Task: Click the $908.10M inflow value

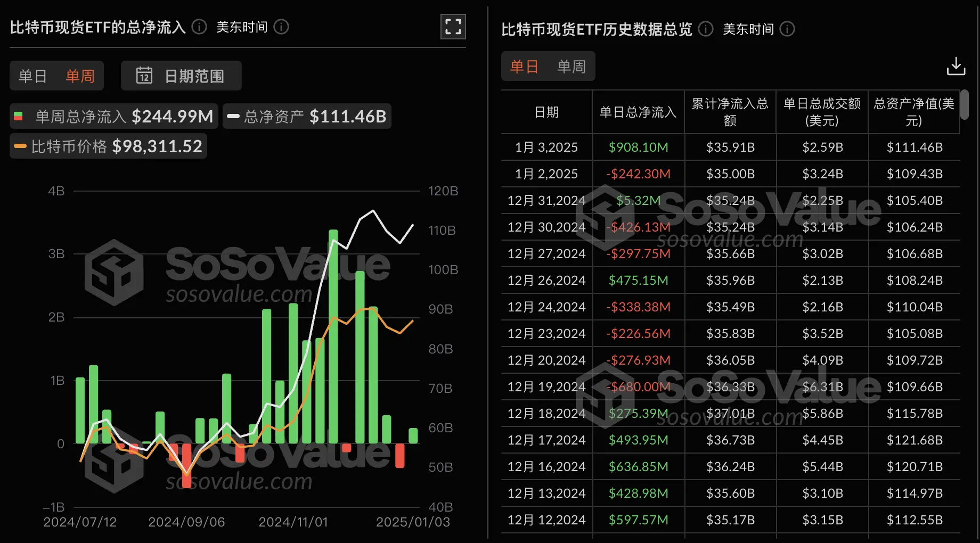Action: pos(638,146)
